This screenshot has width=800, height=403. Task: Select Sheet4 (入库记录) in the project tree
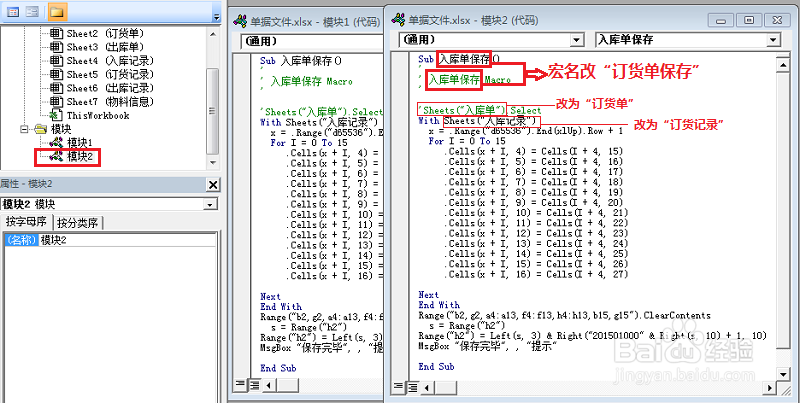tap(102, 61)
